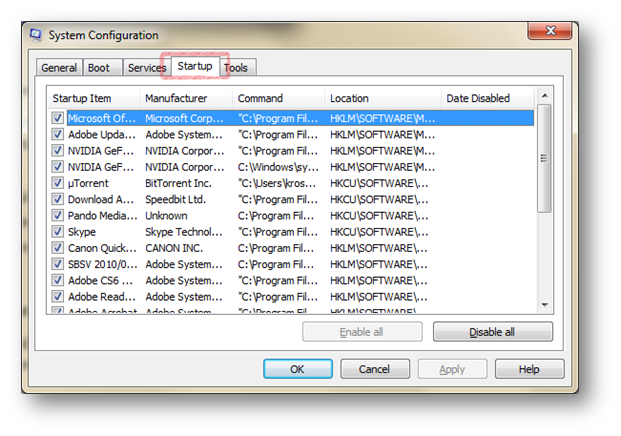Click the vertical scrollbar thumb

tap(544, 158)
